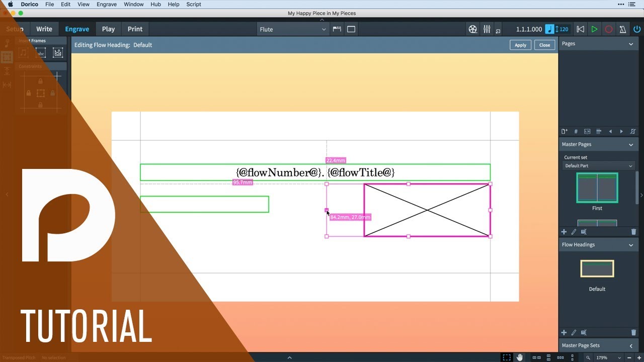Start playback with green play button
The height and width of the screenshot is (362, 644).
point(594,29)
